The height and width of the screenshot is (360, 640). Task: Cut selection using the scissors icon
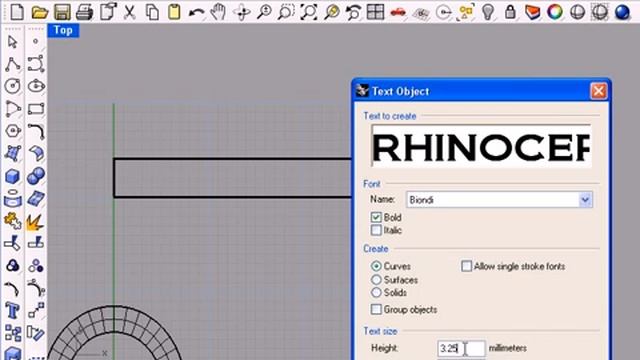tap(129, 11)
